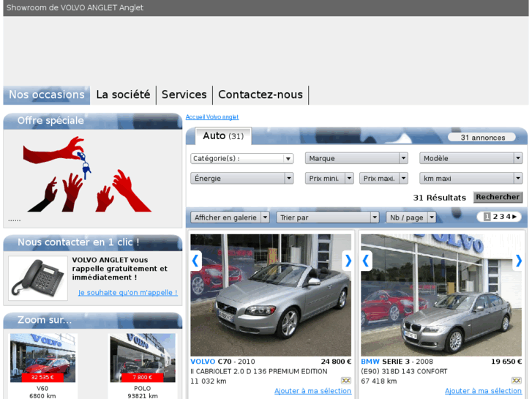
Task: Open the Nos occasions tab
Action: click(x=47, y=94)
